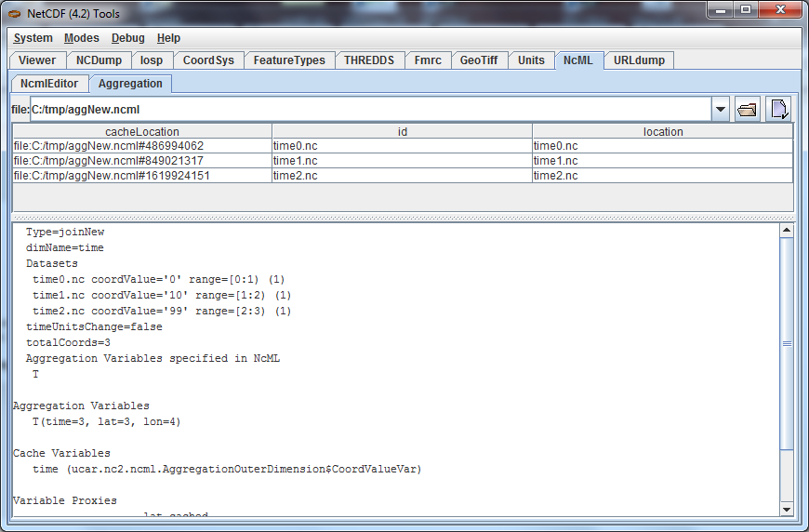Open the Modes menu
This screenshot has height=532, width=809.
[x=81, y=38]
